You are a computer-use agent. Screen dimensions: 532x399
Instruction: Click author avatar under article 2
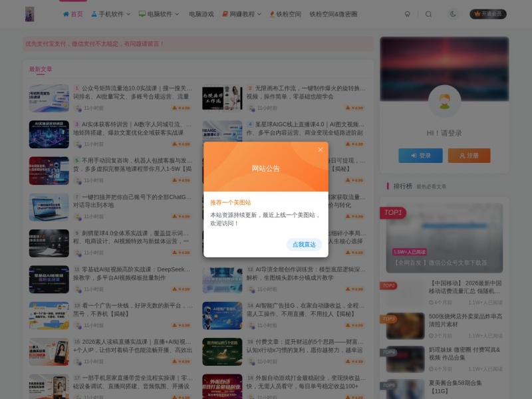pos(251,108)
